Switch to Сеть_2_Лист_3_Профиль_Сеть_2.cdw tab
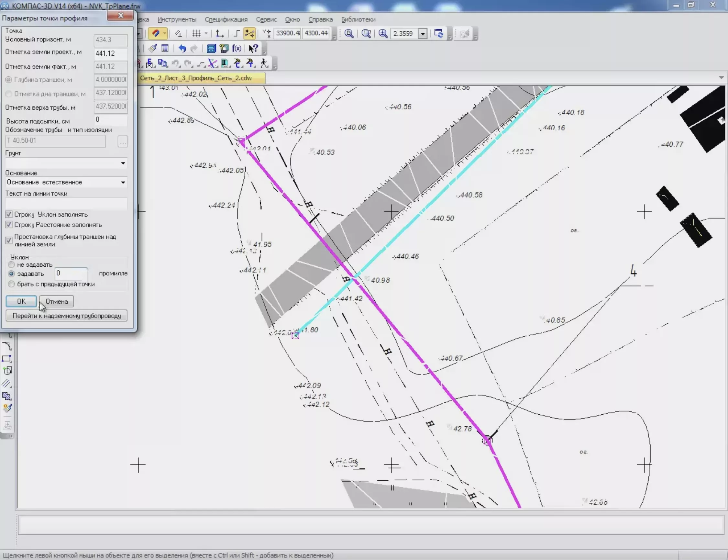Screen dimensions: 728x560 [196, 78]
